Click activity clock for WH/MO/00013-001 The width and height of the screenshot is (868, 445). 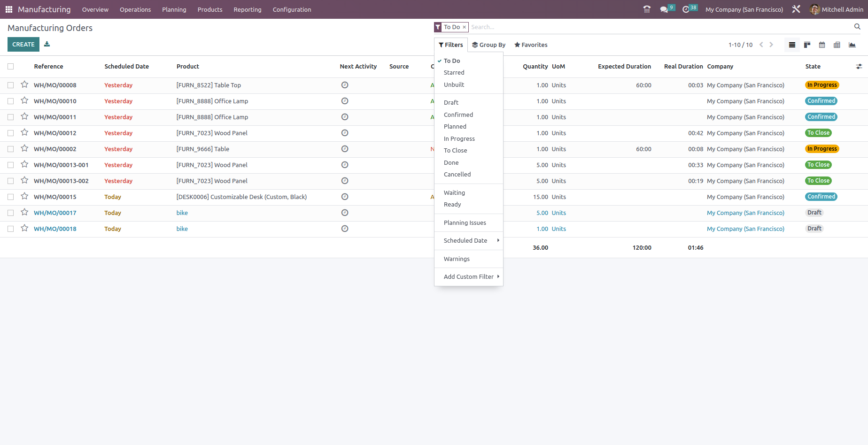345,165
